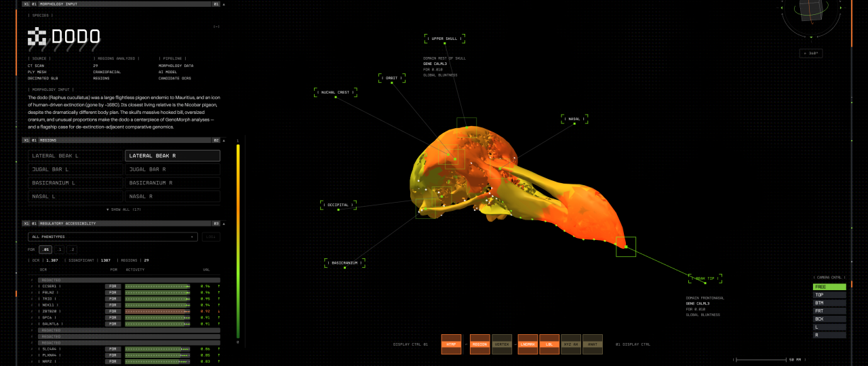Viewport: 868px width, 366px height.
Task: Toggle the REGION display mode
Action: (479, 344)
